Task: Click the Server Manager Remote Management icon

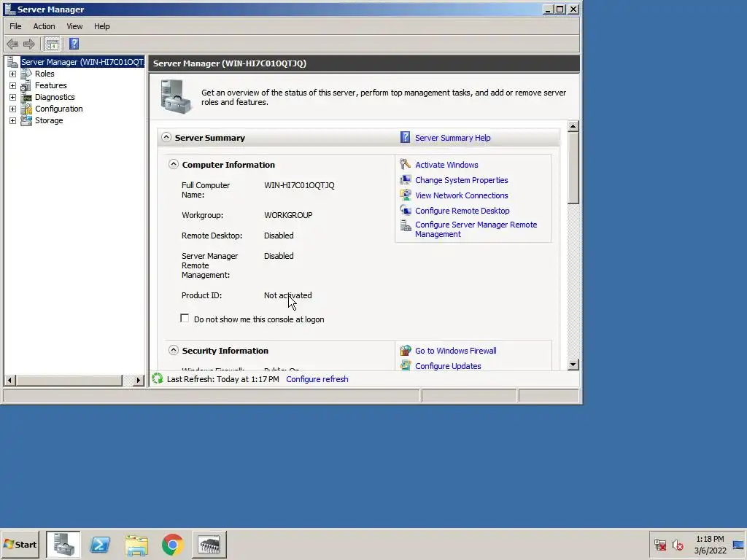Action: pyautogui.click(x=406, y=226)
